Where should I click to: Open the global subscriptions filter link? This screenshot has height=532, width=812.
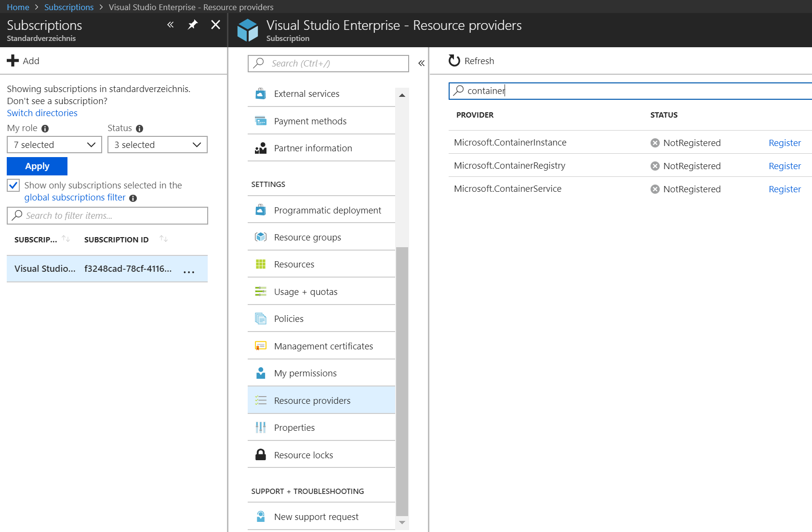(75, 197)
